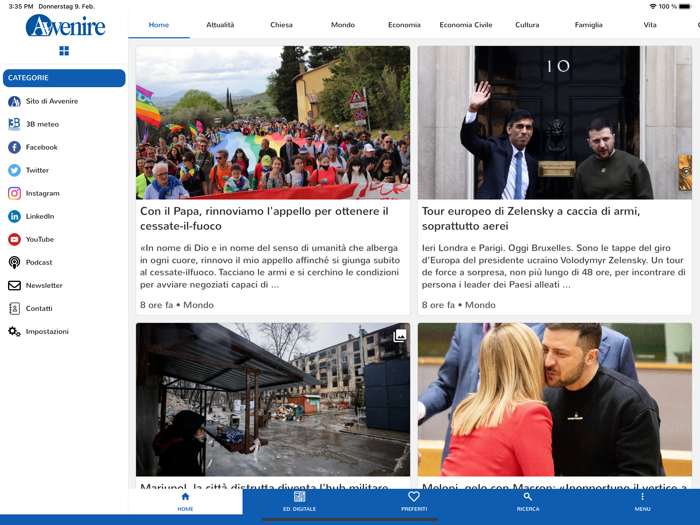Image resolution: width=700 pixels, height=525 pixels.
Task: Open the Meloni and Zelensky embrace photo
Action: [x=555, y=400]
